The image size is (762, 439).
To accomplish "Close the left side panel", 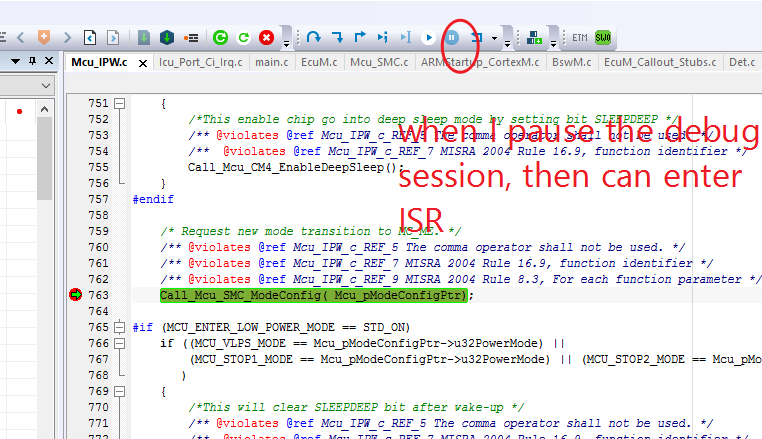I will [49, 61].
